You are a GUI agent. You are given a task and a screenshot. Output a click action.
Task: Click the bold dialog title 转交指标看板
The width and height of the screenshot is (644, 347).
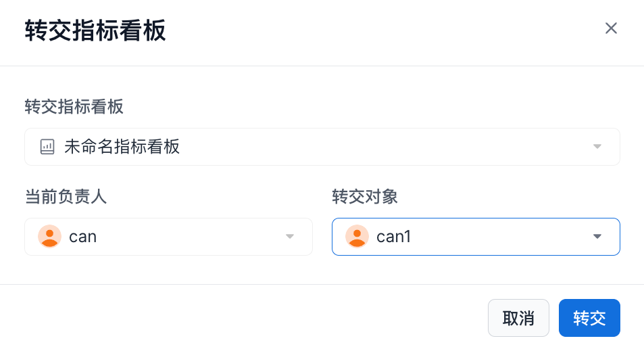pos(95,31)
